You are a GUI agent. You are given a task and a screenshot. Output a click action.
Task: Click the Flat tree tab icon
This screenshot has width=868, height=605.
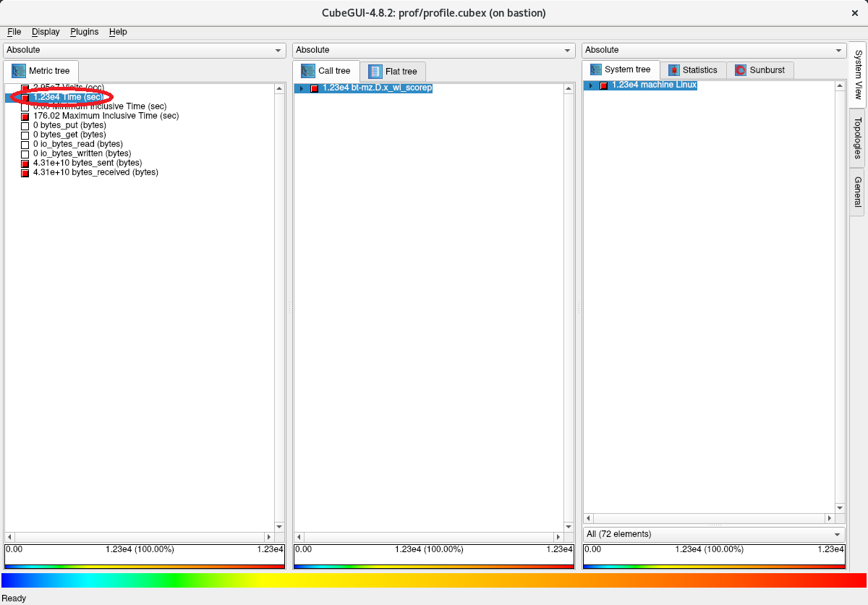point(375,71)
